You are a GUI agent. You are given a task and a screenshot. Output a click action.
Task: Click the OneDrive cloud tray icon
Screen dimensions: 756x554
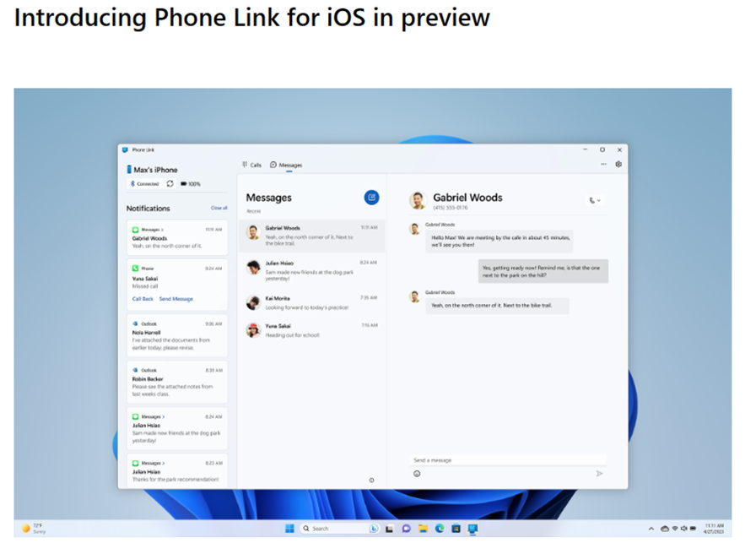click(x=664, y=529)
